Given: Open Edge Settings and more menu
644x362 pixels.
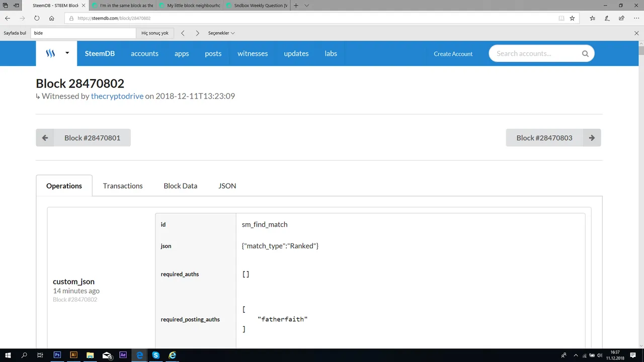Looking at the screenshot, I should pos(636,18).
